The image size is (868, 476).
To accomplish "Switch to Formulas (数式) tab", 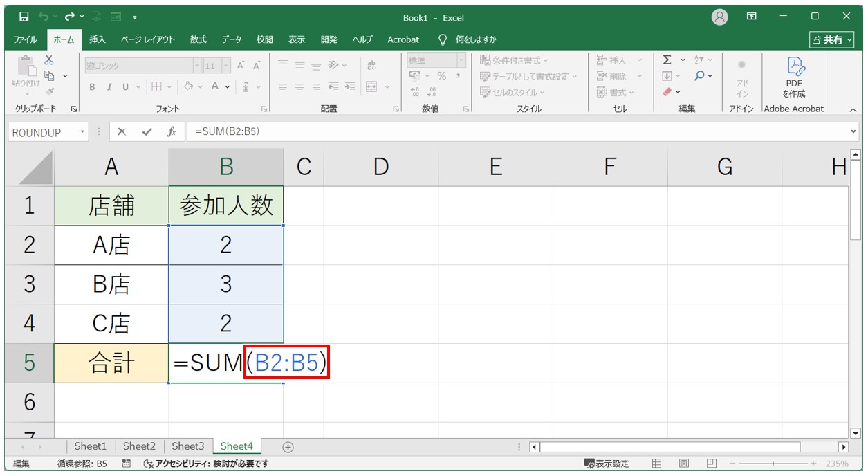I will (x=198, y=39).
